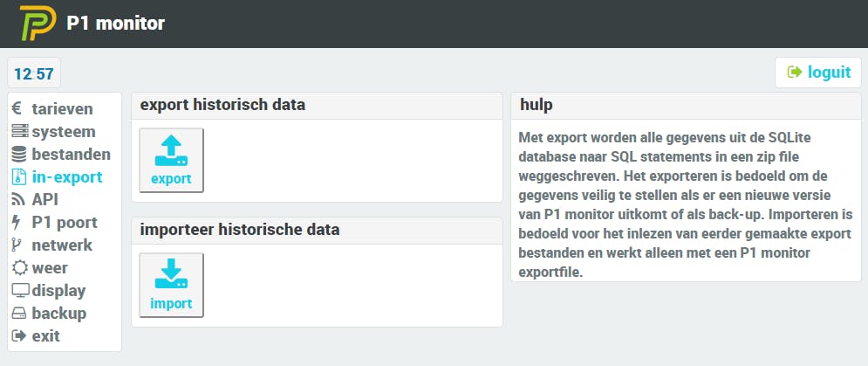Go to the netwerk settings page

click(62, 245)
